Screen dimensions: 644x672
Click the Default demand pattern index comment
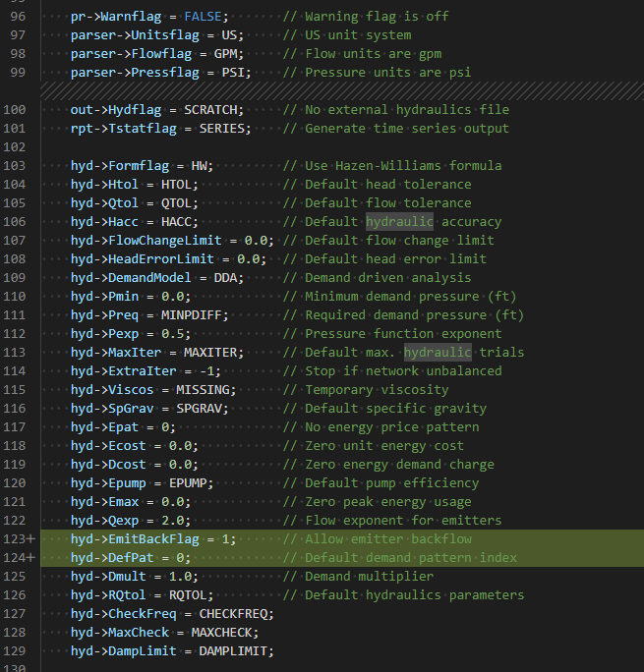click(411, 558)
